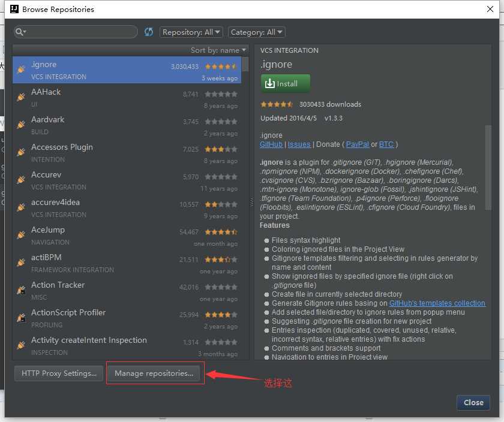Select the ActionScript Profiler plugin
Image resolution: width=504 pixels, height=422 pixels.
click(x=127, y=318)
